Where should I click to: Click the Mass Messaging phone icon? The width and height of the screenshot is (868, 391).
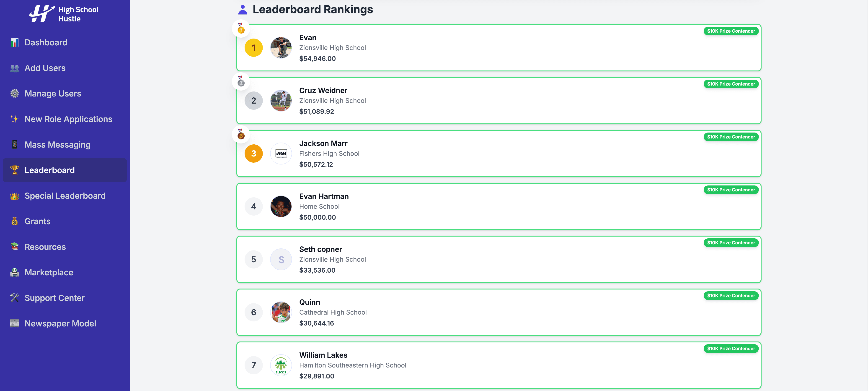pyautogui.click(x=15, y=145)
